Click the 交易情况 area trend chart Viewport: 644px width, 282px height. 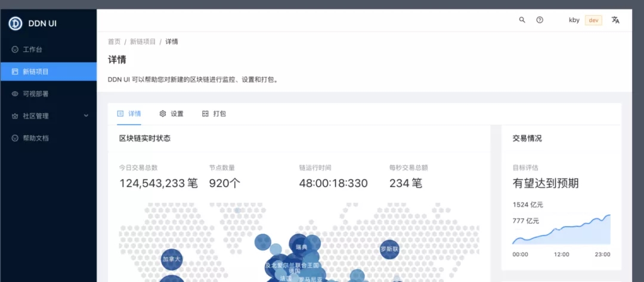point(561,230)
